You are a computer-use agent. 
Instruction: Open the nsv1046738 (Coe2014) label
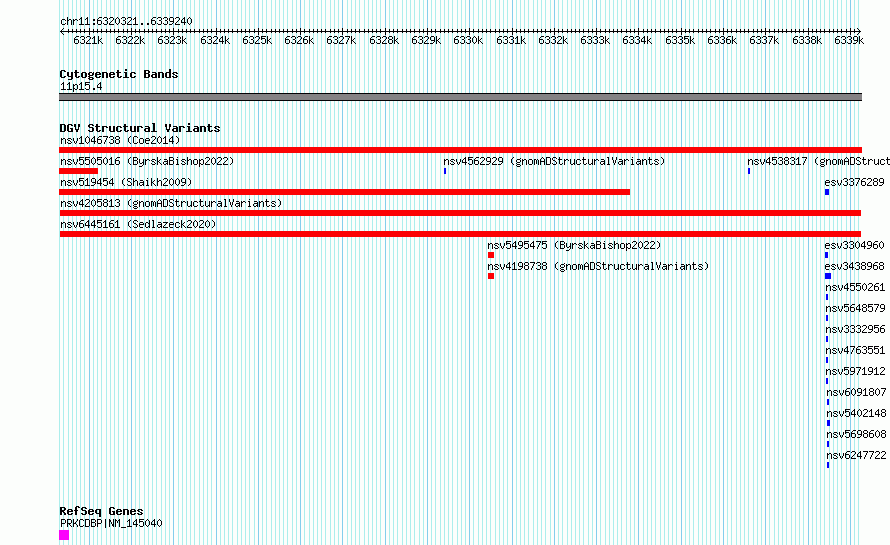(x=120, y=140)
